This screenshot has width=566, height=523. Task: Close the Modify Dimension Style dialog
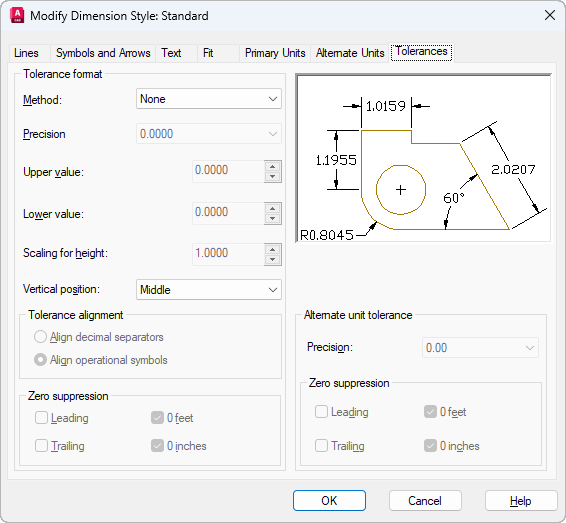[x=550, y=15]
